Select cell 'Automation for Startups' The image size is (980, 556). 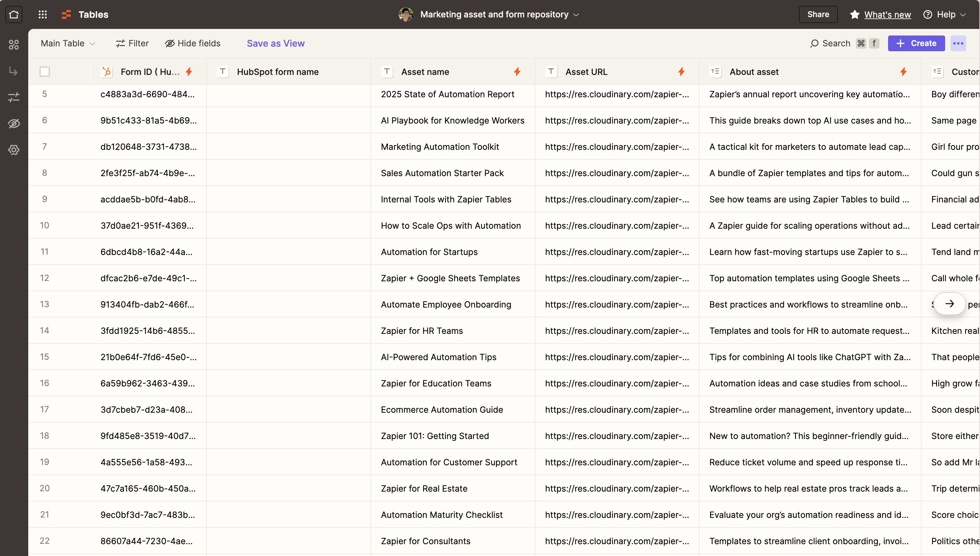tap(453, 252)
